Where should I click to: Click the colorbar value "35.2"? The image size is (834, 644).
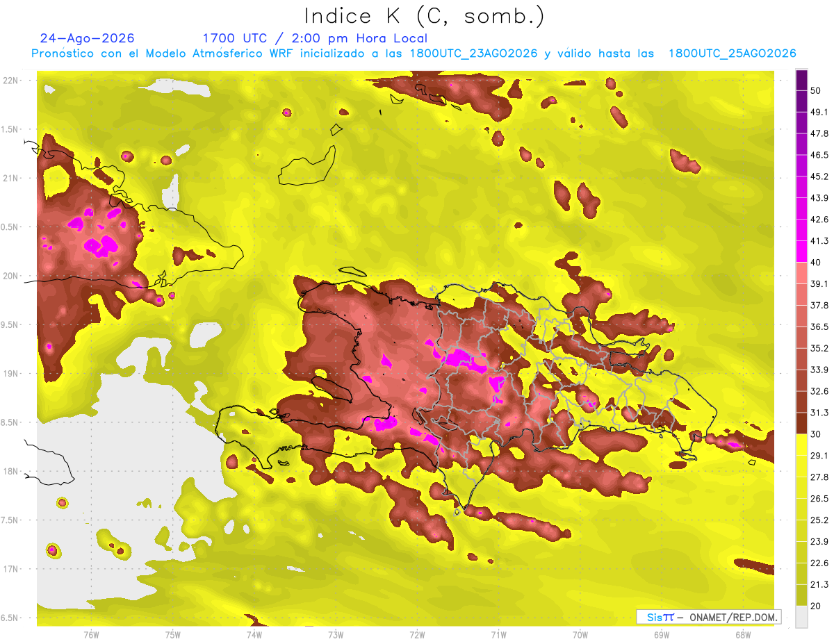tap(819, 348)
